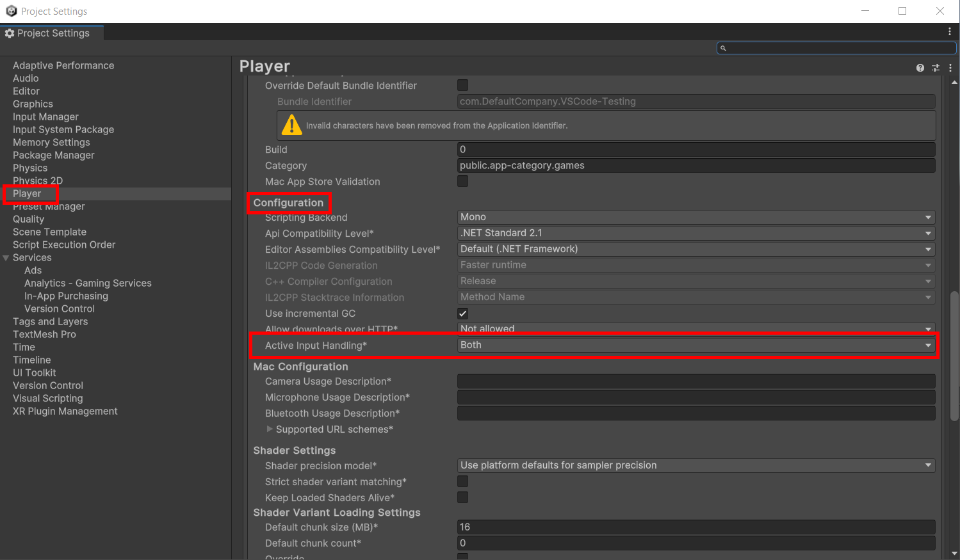Select the Player settings category
The image size is (960, 560).
click(x=27, y=193)
